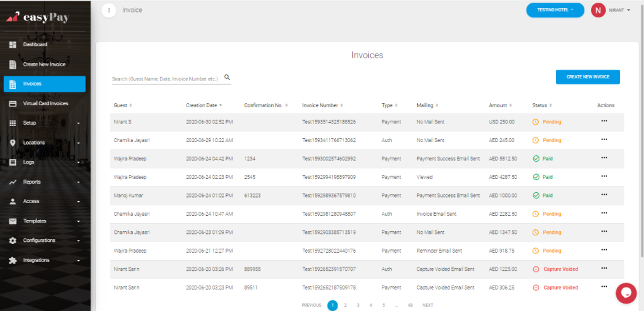
Task: Open actions for Manoj Kumar row
Action: 604,194
